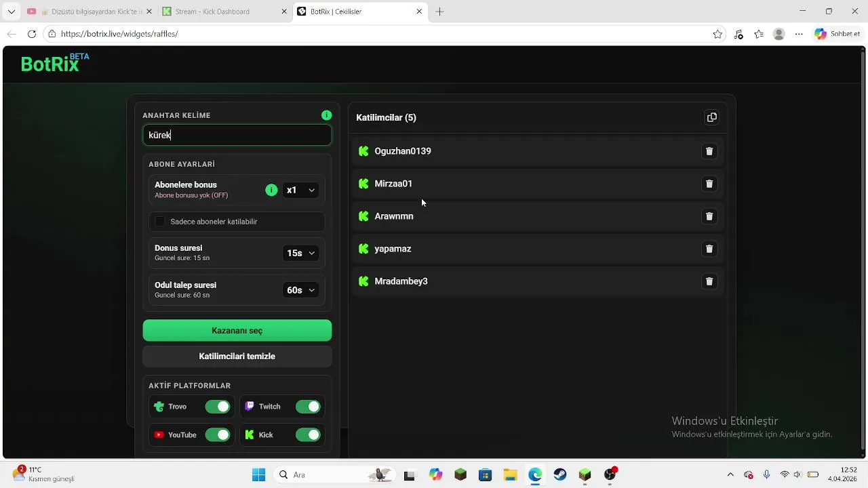Close the BotRix | Cekilisler tab
This screenshot has width=868, height=488.
point(419,12)
